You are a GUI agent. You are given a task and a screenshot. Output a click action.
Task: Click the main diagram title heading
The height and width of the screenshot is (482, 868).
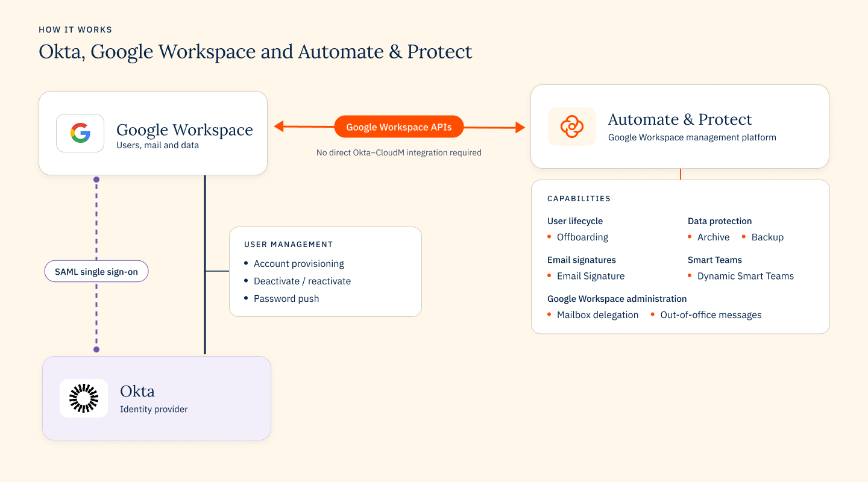pyautogui.click(x=256, y=52)
